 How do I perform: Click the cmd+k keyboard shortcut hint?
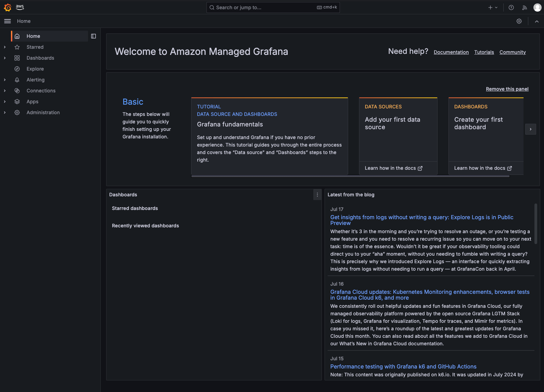327,7
